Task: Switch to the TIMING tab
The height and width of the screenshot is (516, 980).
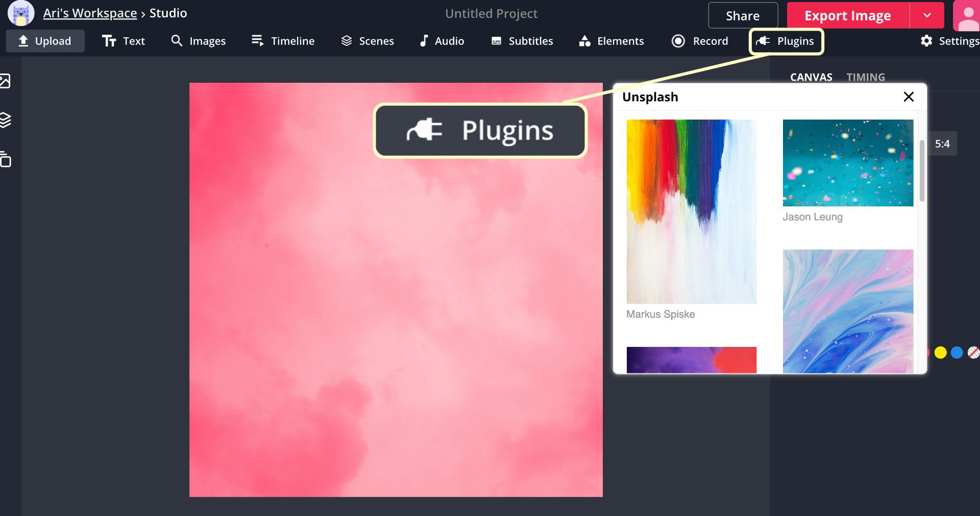Action: click(866, 77)
